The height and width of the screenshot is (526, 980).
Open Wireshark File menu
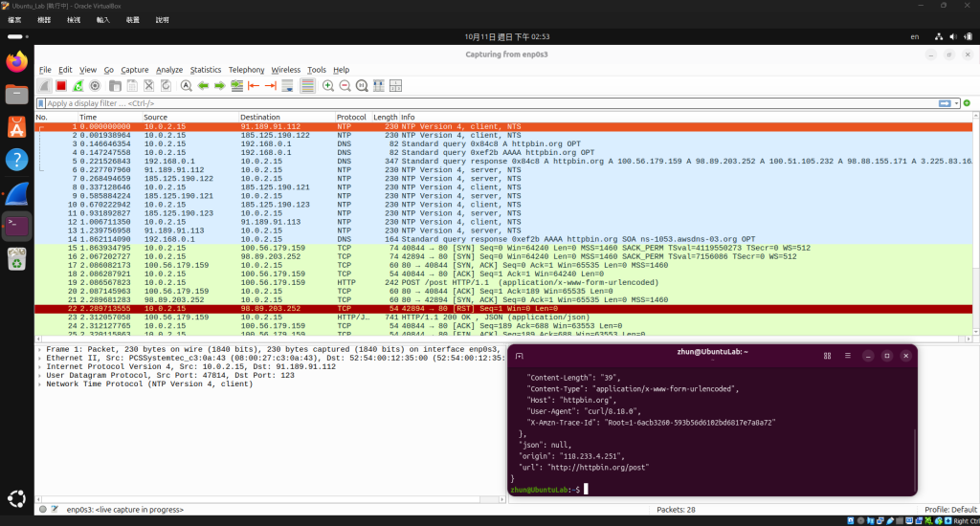point(45,70)
